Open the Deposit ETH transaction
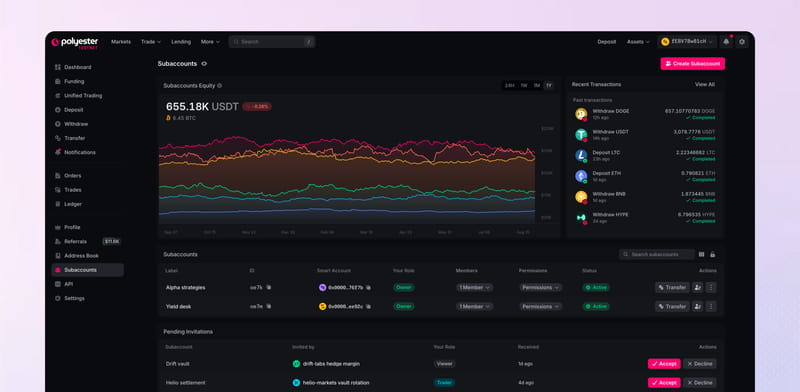 pos(645,176)
